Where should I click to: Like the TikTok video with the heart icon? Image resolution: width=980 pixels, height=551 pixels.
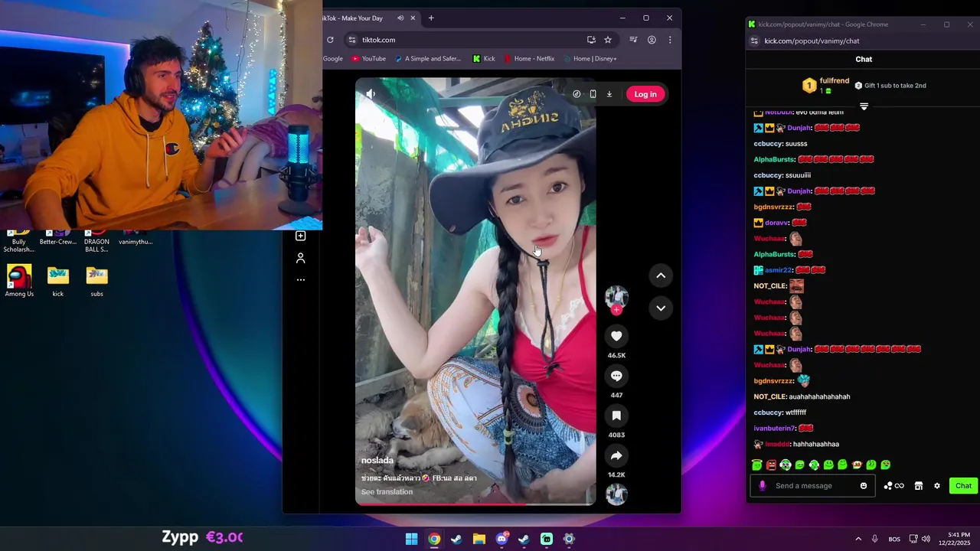[x=616, y=336]
